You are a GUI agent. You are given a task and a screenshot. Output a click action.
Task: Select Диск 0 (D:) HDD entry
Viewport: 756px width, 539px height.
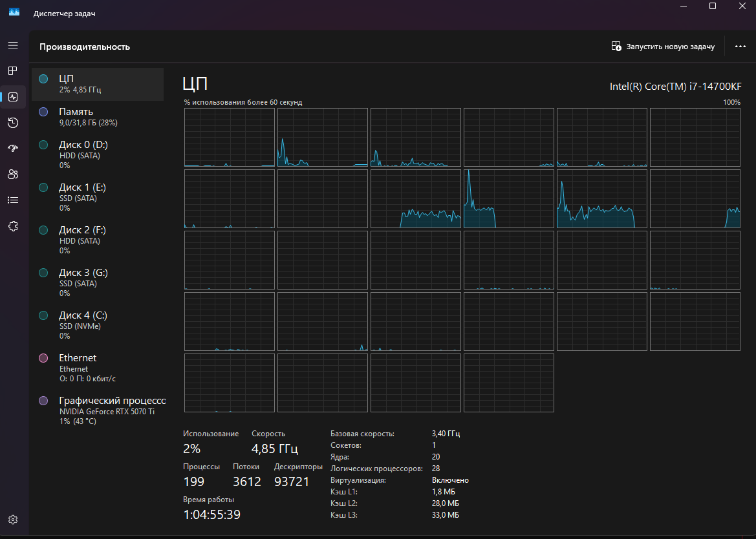(97, 154)
